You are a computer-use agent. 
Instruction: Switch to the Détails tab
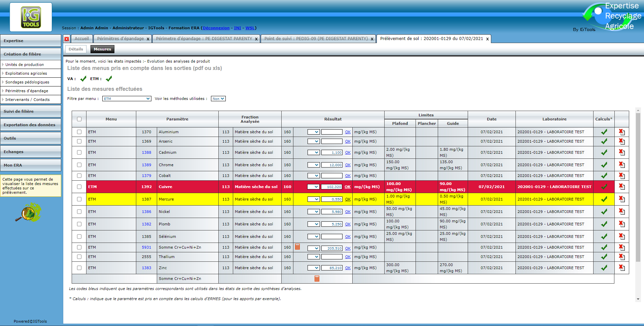(76, 49)
